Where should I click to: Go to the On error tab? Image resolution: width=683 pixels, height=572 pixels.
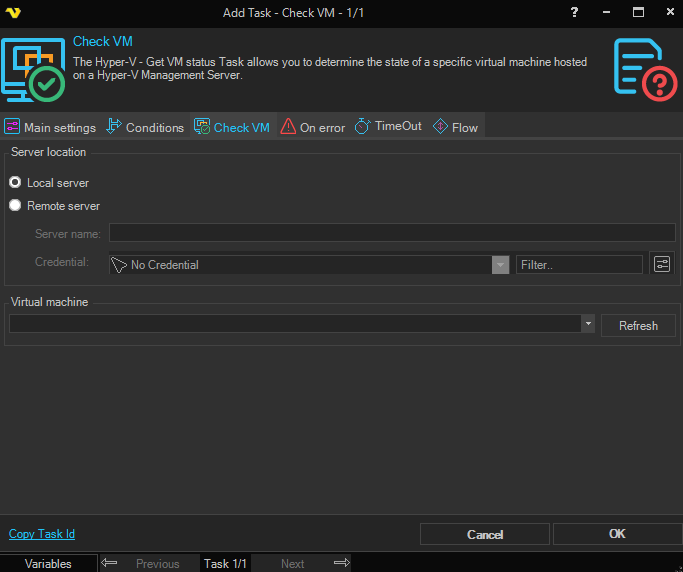tap(313, 127)
